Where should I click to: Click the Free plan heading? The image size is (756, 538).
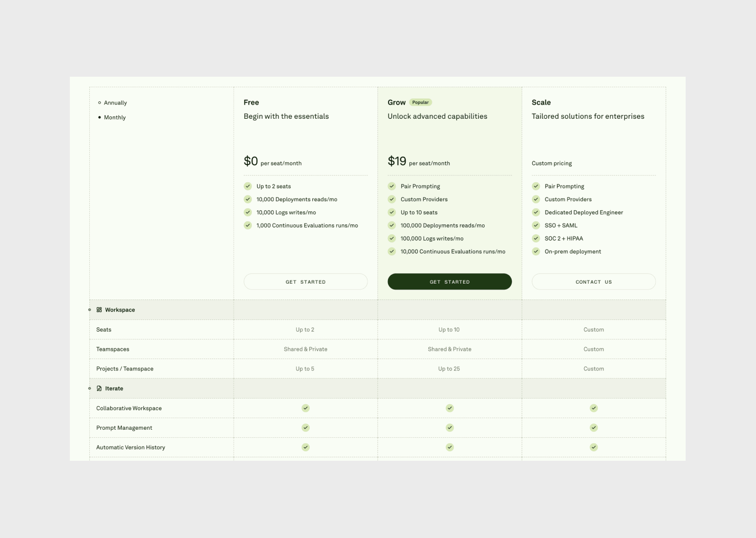point(251,102)
